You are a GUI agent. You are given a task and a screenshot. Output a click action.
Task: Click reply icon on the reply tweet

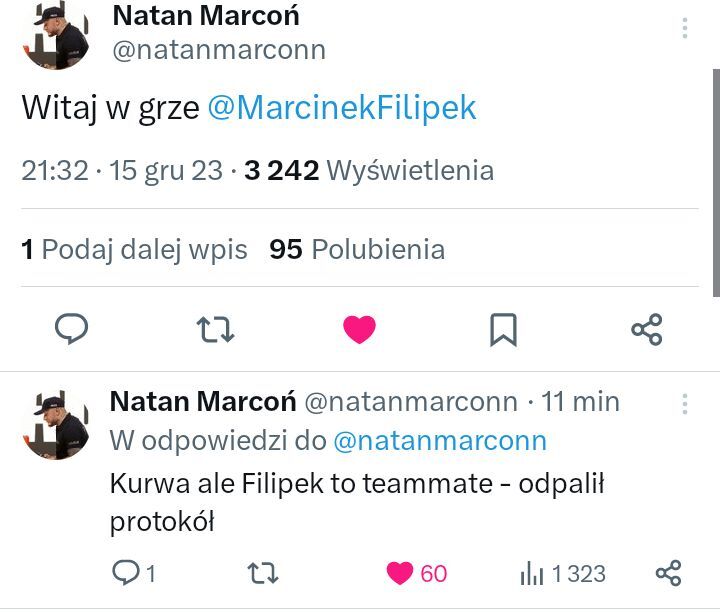click(x=126, y=573)
